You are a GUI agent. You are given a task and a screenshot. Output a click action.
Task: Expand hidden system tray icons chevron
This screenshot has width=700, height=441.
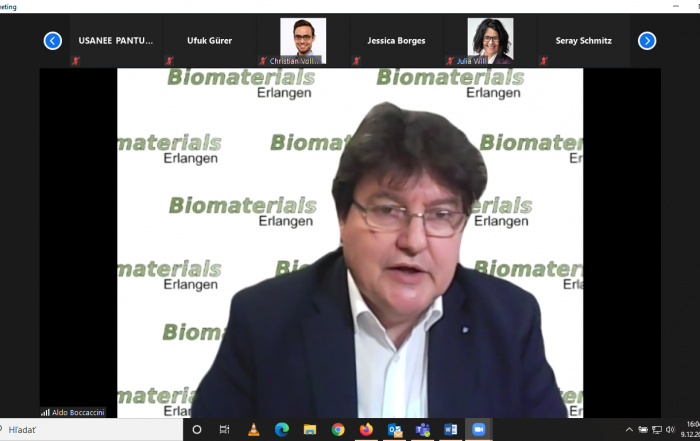pyautogui.click(x=629, y=430)
